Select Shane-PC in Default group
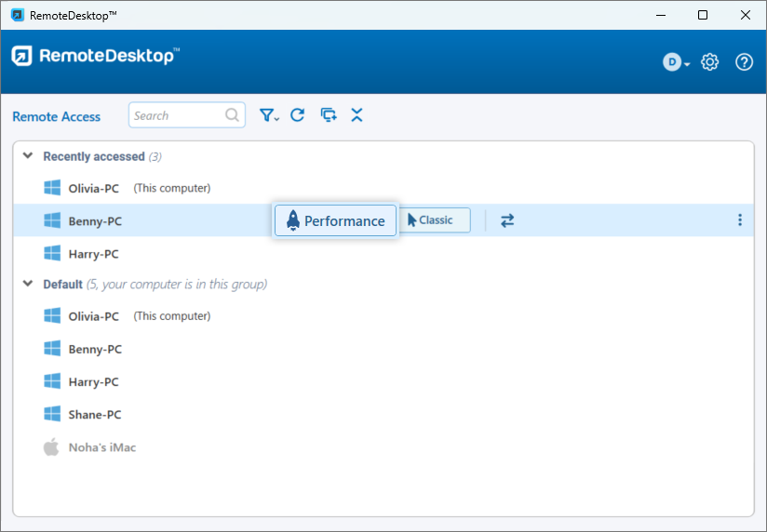 95,415
